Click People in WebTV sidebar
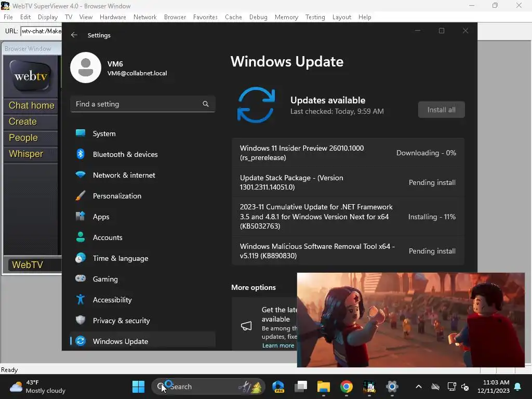This screenshot has height=399, width=532. tap(31, 138)
